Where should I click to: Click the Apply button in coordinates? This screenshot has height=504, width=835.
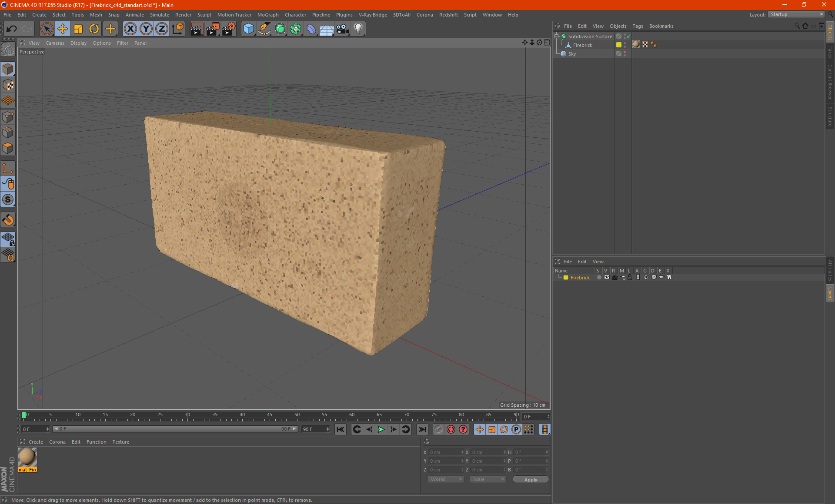[529, 479]
